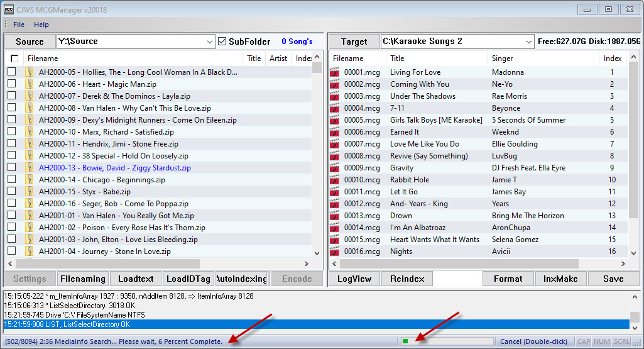The width and height of the screenshot is (644, 349).
Task: Click the video file icon for 00008.mcg
Action: tap(334, 156)
